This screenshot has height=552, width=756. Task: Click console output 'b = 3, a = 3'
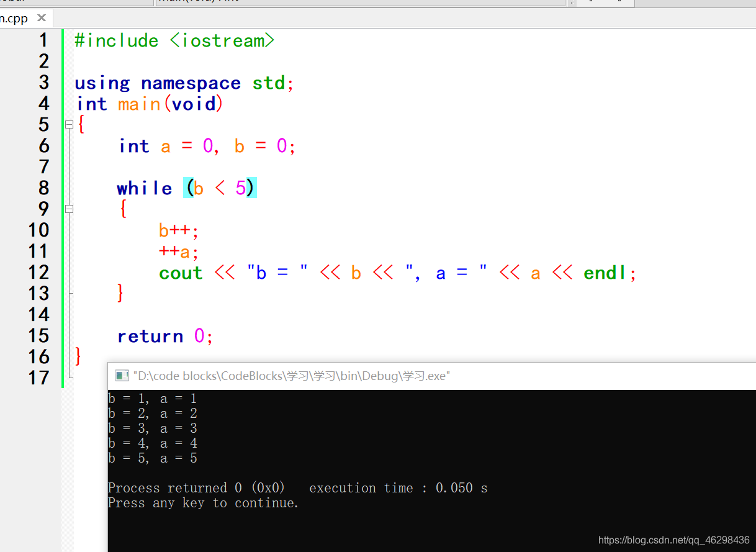153,428
